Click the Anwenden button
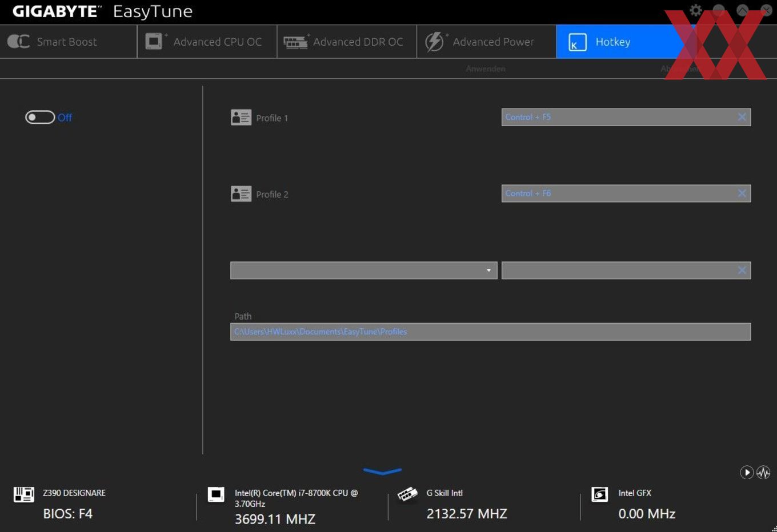 (x=486, y=68)
